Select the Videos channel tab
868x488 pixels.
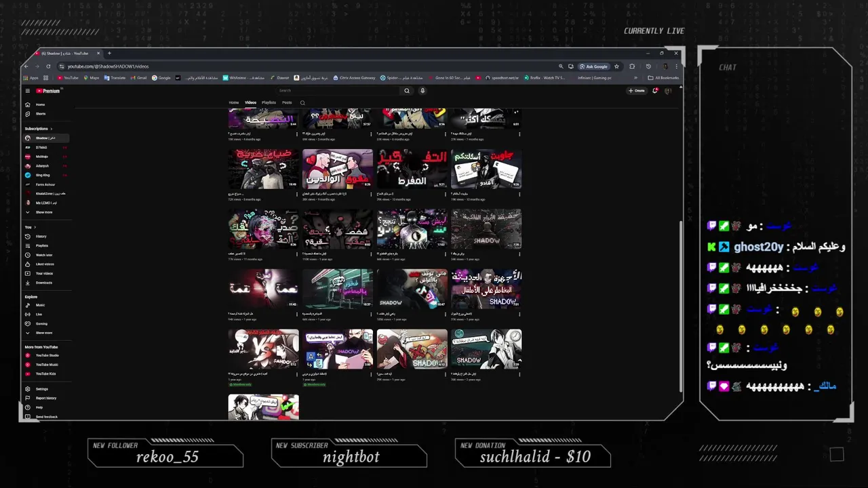pos(250,103)
